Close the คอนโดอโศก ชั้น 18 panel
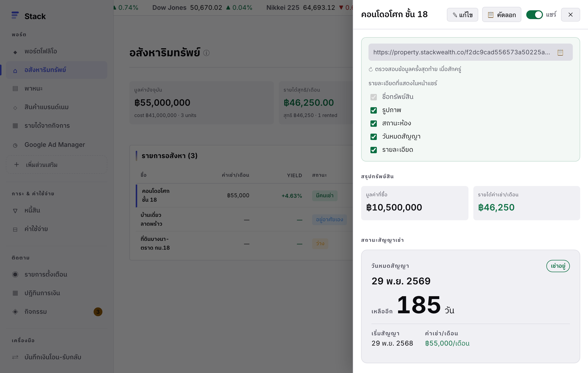 [x=571, y=15]
